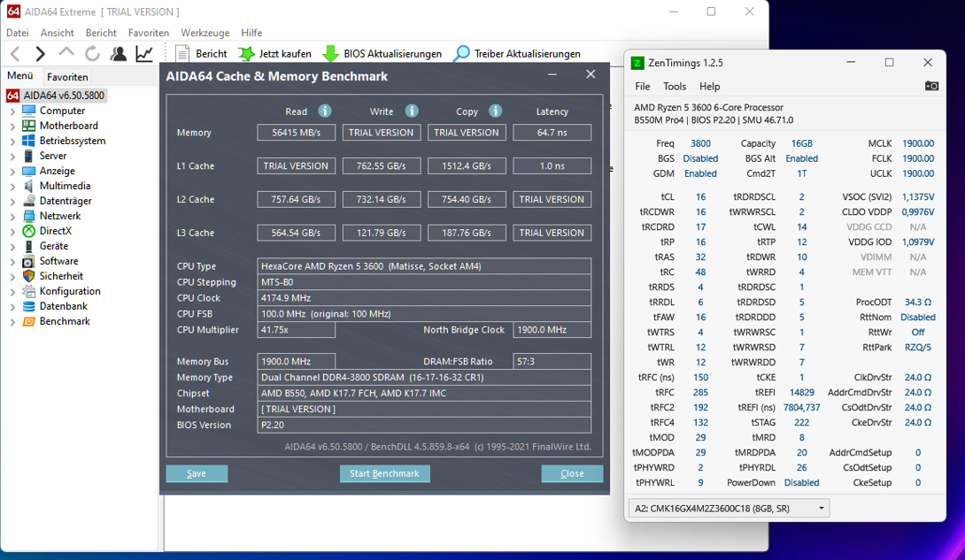This screenshot has width=965, height=560.
Task: Click the Treiber Aktualisierungen magnifier icon
Action: coord(461,54)
